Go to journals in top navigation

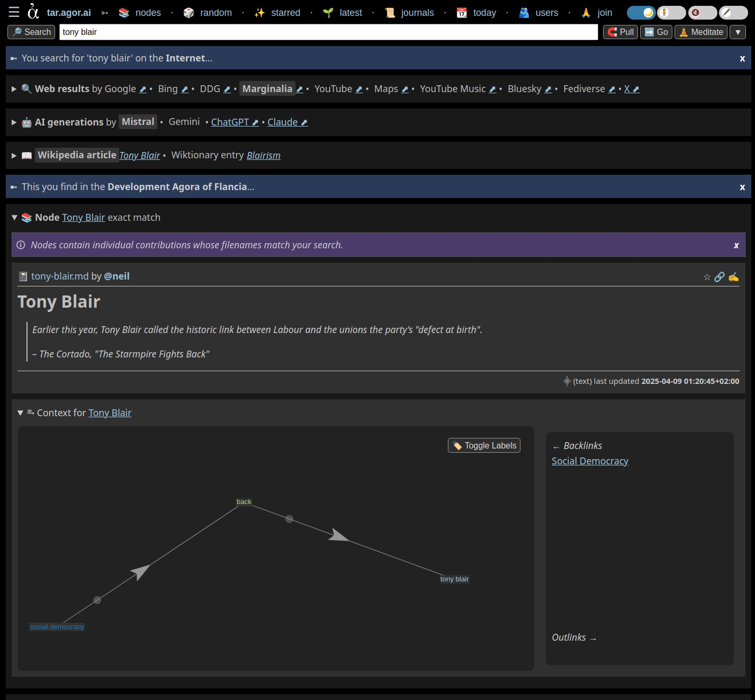point(417,13)
